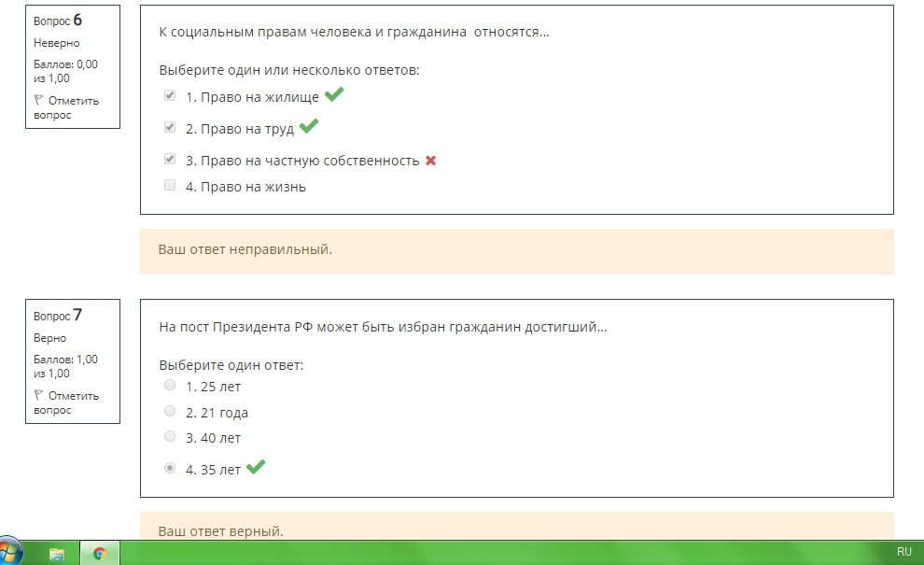Click the Вопрос 6 heading
The image size is (924, 565).
(x=58, y=21)
